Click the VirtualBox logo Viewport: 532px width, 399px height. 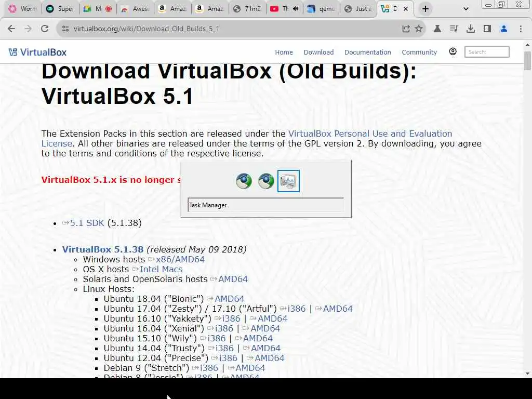(37, 52)
